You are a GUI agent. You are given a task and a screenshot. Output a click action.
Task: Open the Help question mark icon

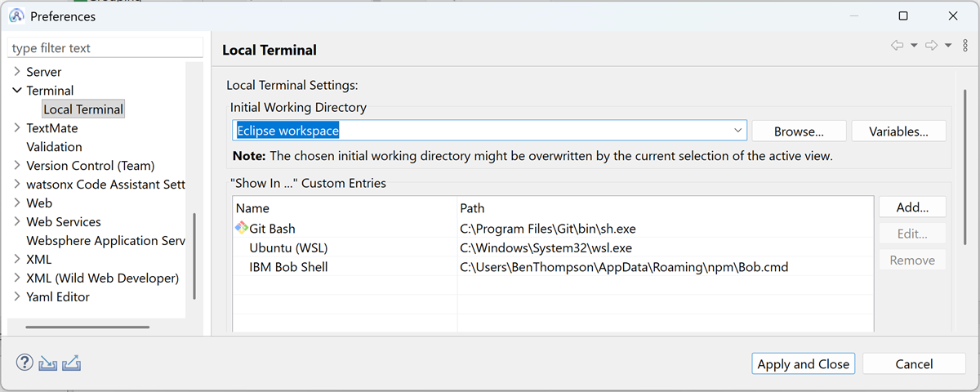click(x=24, y=363)
